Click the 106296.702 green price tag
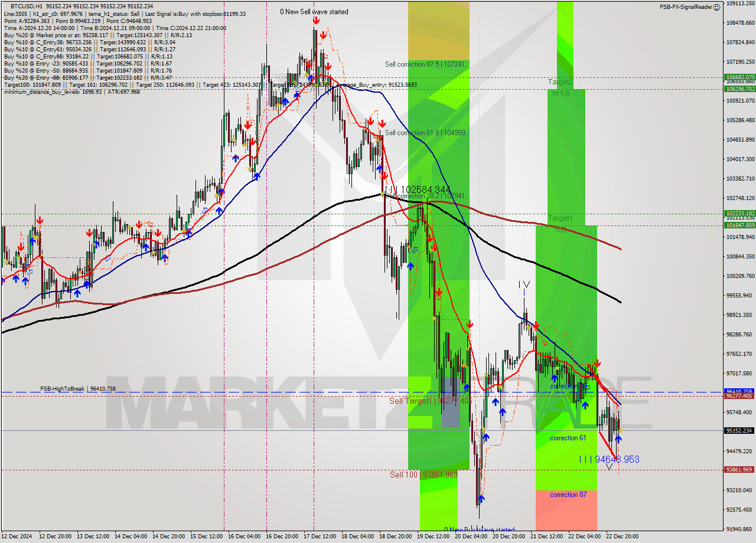This screenshot has height=543, width=756. 739,89
